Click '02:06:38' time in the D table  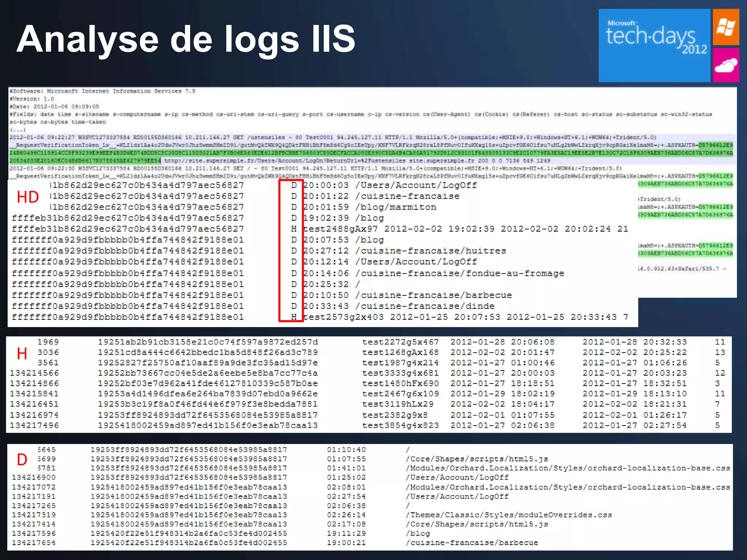point(346,506)
